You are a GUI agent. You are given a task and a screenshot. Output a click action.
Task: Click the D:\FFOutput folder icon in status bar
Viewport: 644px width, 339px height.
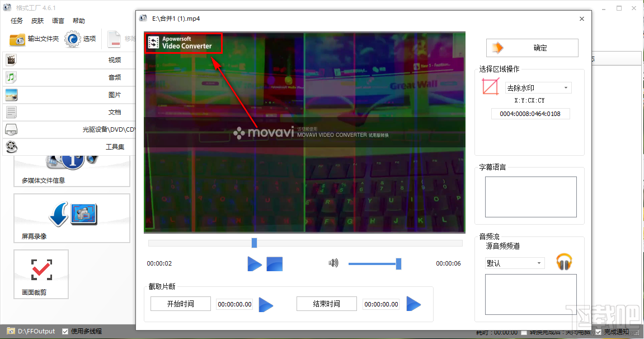pyautogui.click(x=11, y=331)
